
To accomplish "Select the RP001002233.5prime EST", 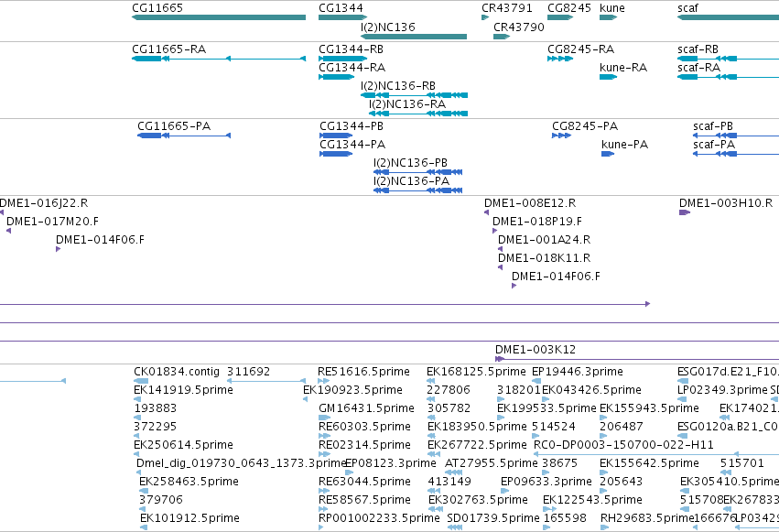I will tap(321, 527).
